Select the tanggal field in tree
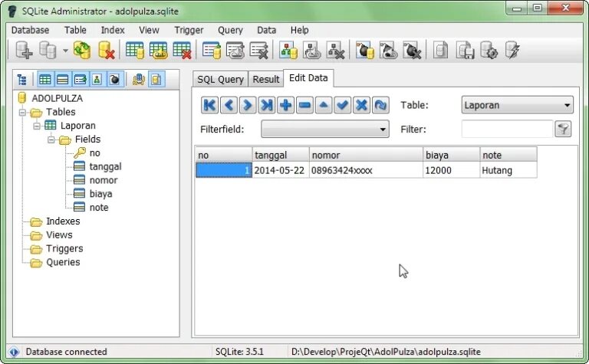The width and height of the screenshot is (589, 364). (105, 166)
